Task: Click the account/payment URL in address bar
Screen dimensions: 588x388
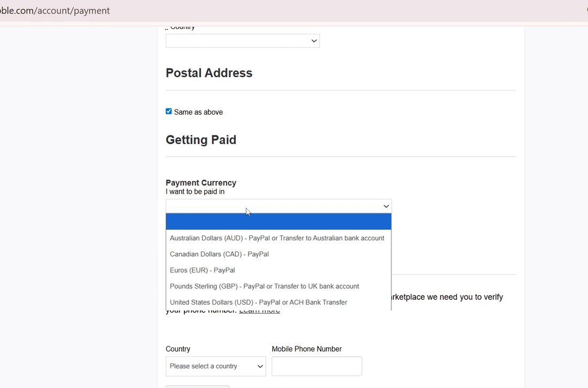Action: point(55,11)
